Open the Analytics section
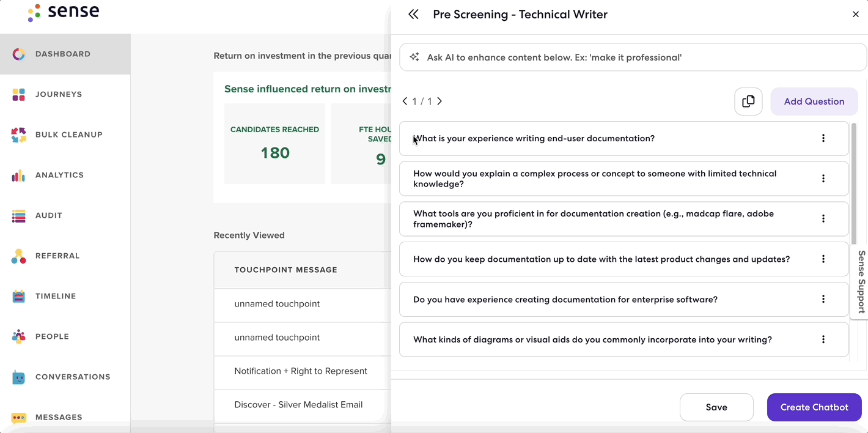The width and height of the screenshot is (868, 433). [x=59, y=175]
